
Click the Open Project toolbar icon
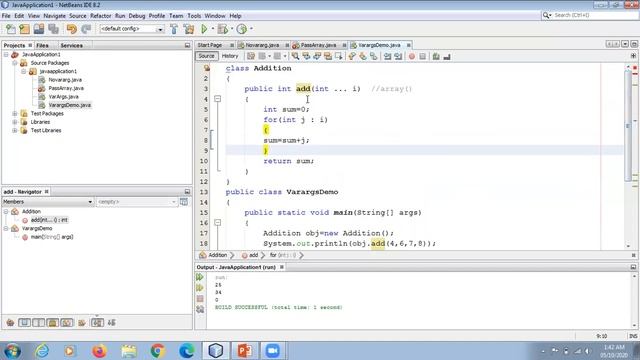click(39, 29)
